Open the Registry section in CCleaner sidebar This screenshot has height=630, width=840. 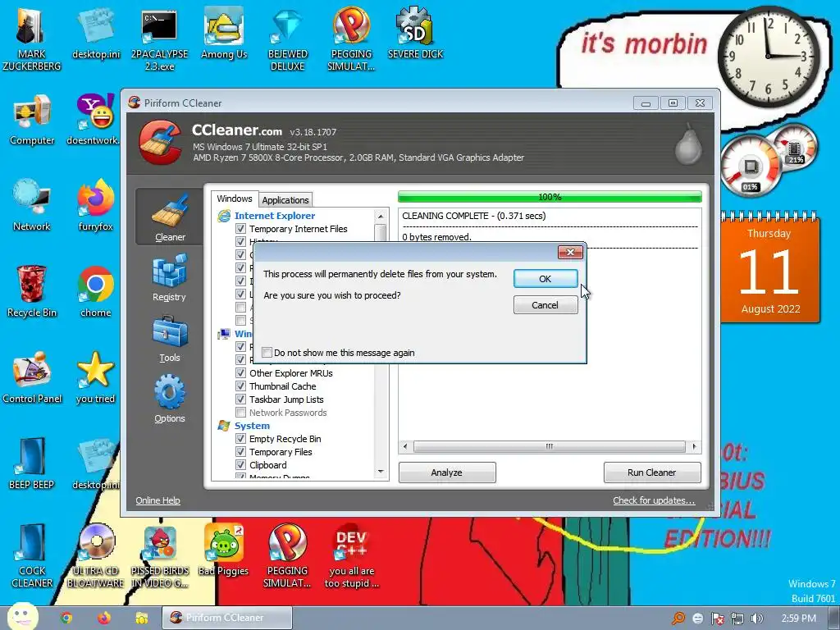(x=169, y=277)
